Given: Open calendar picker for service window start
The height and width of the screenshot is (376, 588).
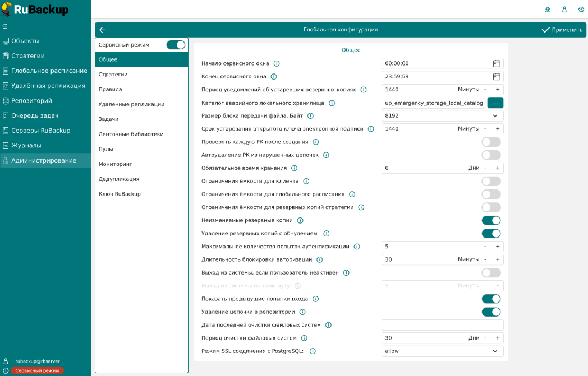Looking at the screenshot, I should pos(497,63).
